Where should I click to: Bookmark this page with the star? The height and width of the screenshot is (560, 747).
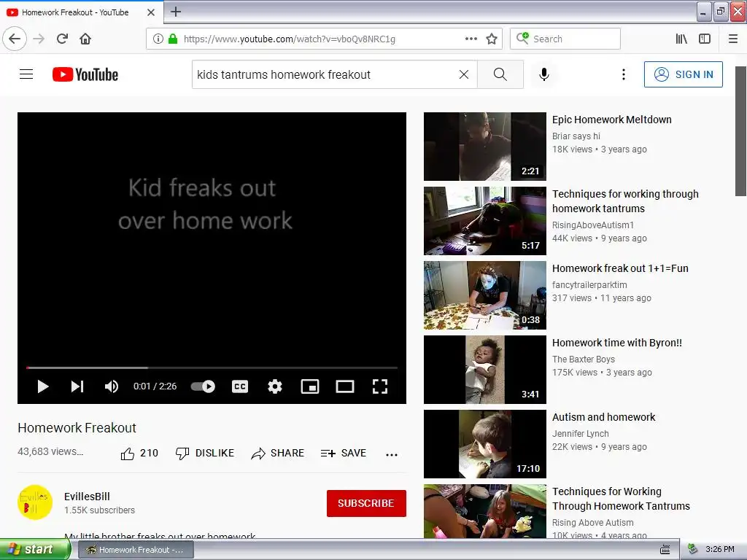[x=492, y=39]
